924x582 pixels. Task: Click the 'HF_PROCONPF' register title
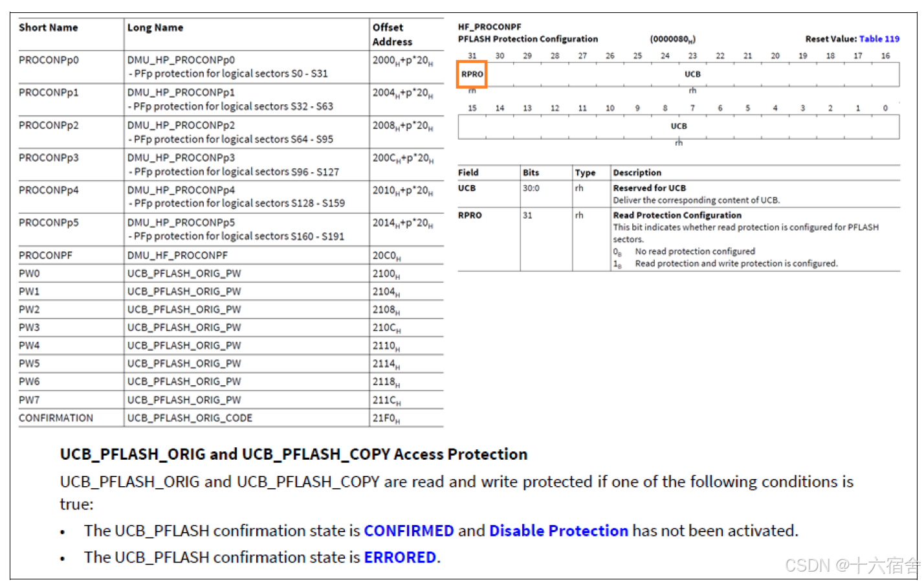pyautogui.click(x=490, y=27)
